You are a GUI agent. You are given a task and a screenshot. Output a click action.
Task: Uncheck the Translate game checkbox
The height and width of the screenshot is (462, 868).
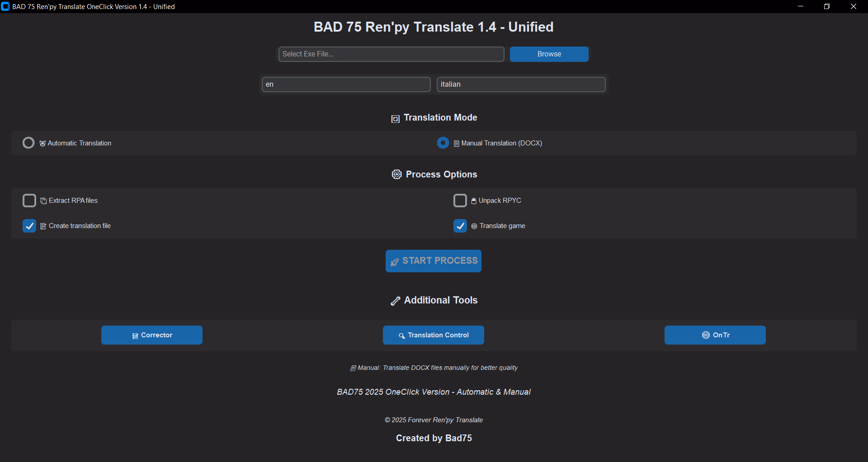pos(460,226)
